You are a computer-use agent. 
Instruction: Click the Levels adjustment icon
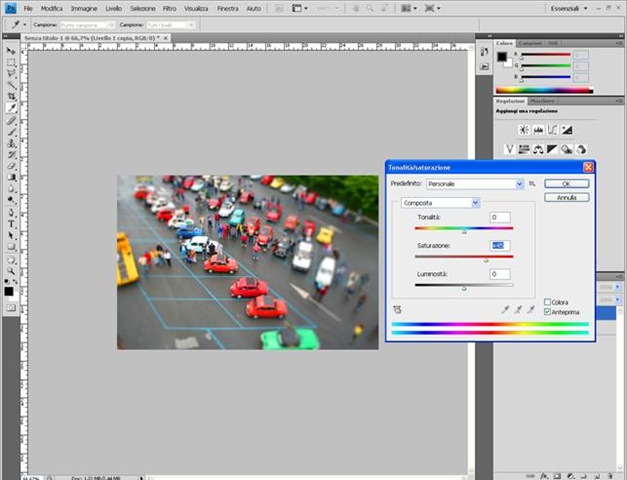pyautogui.click(x=537, y=130)
